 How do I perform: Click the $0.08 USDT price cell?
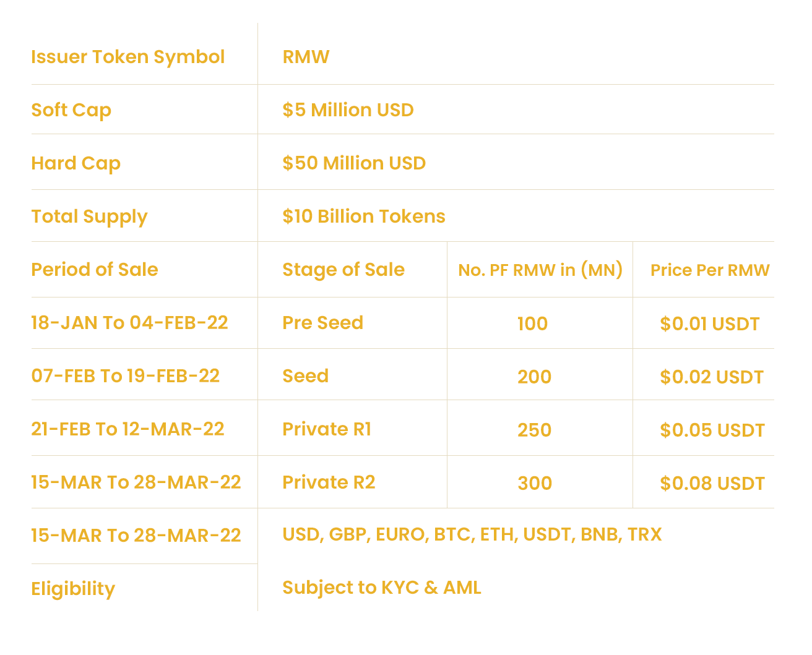[x=712, y=484]
